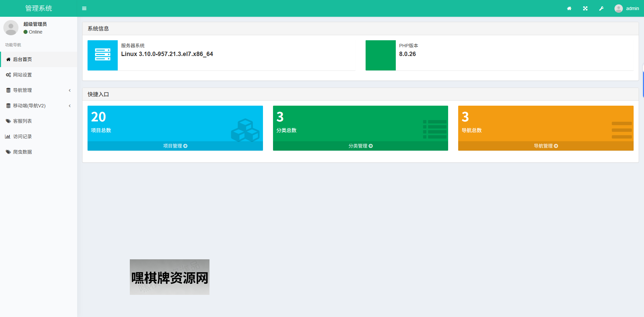Click the wrench tool icon
The width and height of the screenshot is (644, 317).
[x=601, y=8]
